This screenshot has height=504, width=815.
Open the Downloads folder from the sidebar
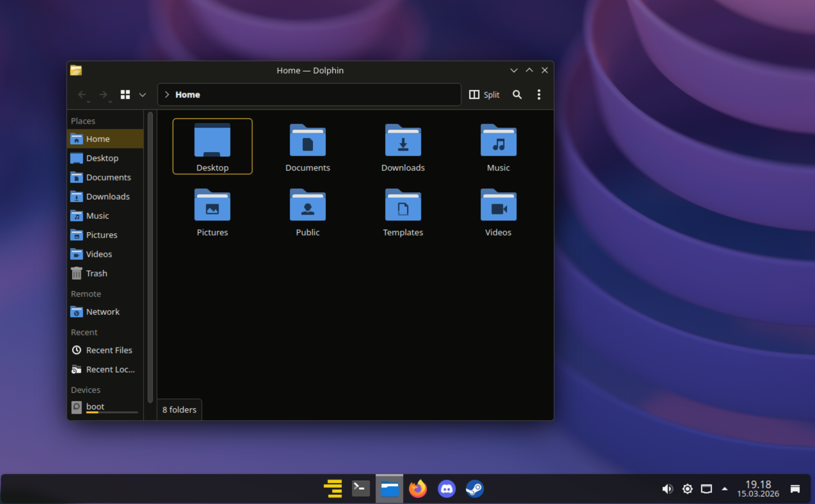(x=108, y=196)
